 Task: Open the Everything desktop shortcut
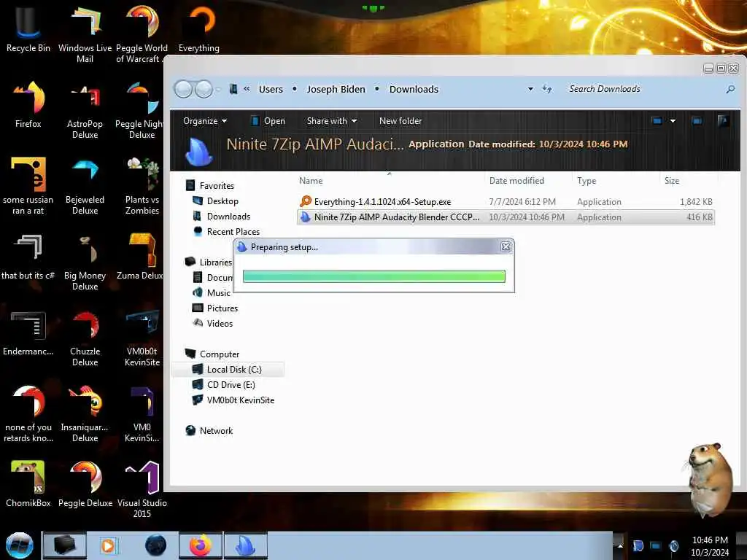199,28
